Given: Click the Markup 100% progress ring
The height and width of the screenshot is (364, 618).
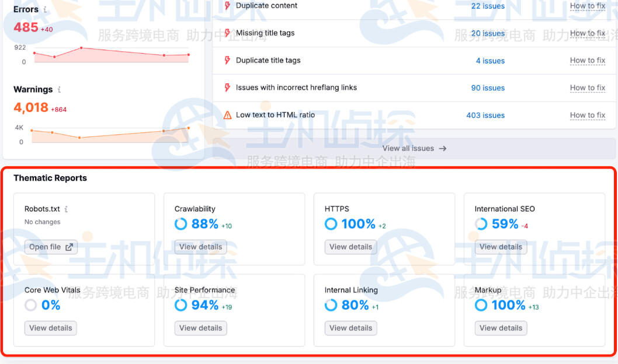Looking at the screenshot, I should [481, 305].
